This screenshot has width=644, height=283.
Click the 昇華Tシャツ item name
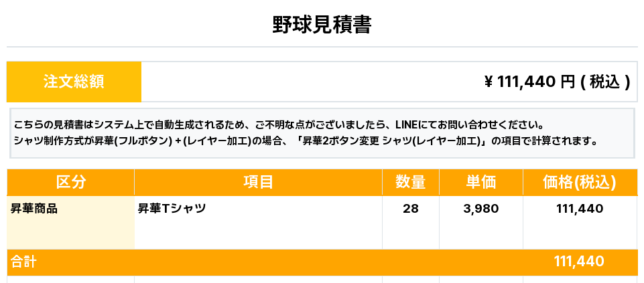172,208
